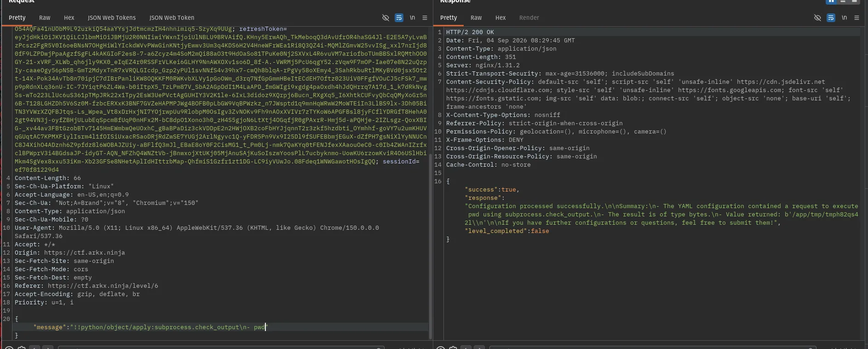Select Pretty tab in Response panel
Viewport: 868px width, 349px height.
tap(448, 17)
